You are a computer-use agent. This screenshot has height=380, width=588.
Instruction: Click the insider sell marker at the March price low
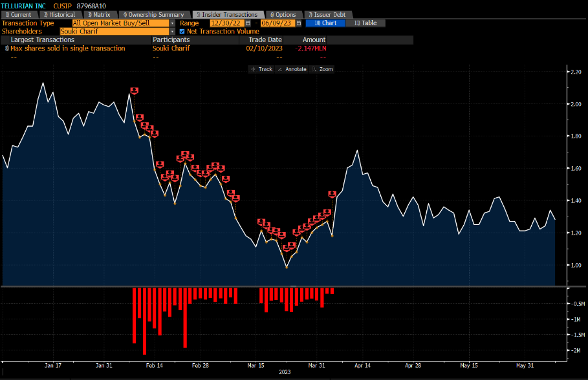pos(287,248)
